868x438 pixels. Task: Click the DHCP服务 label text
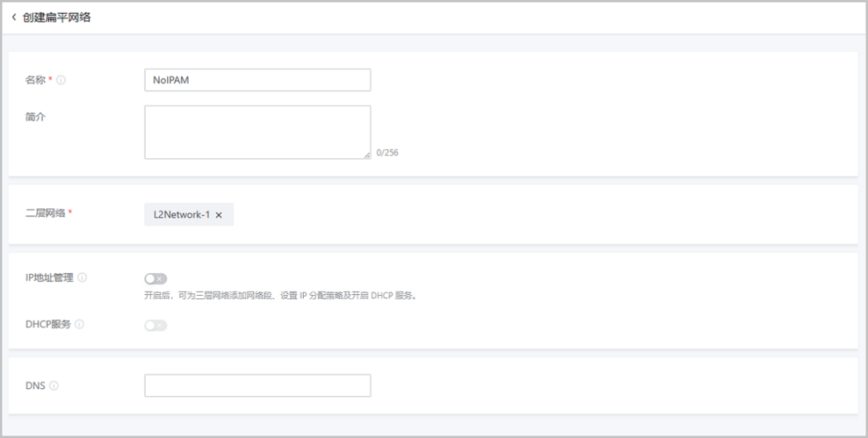coord(48,325)
